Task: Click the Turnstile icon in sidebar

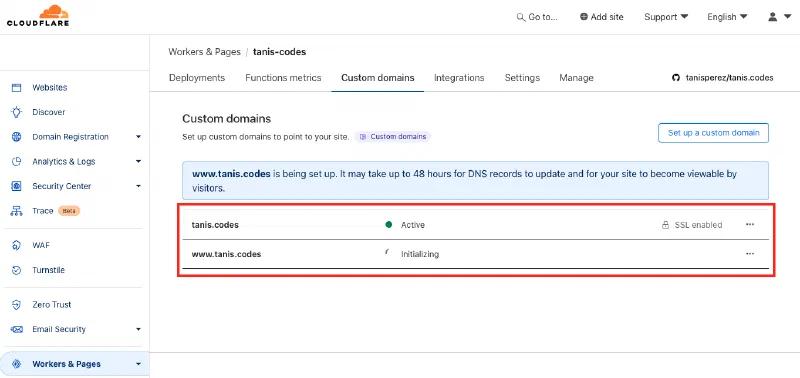Action: (x=16, y=270)
